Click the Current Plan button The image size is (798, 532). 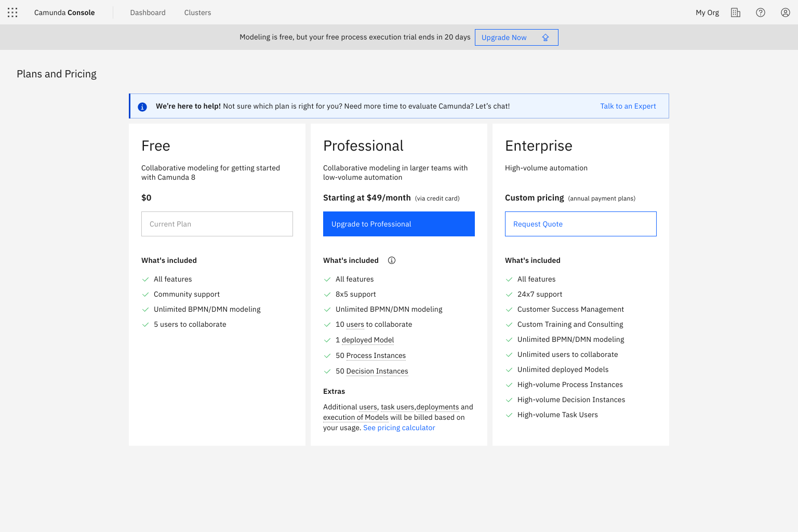click(217, 224)
